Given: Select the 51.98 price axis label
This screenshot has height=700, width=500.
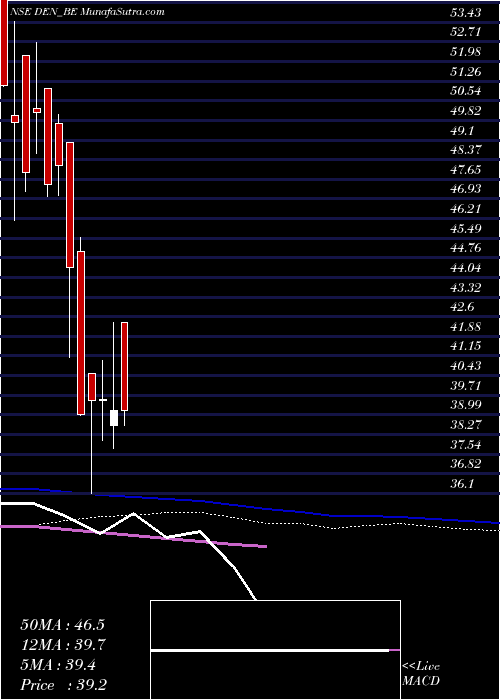Looking at the screenshot, I should [x=465, y=52].
